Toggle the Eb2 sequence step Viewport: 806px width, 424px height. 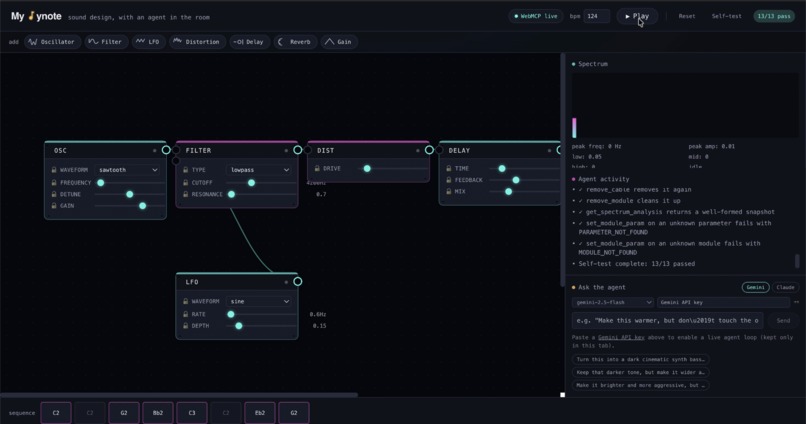coord(260,413)
